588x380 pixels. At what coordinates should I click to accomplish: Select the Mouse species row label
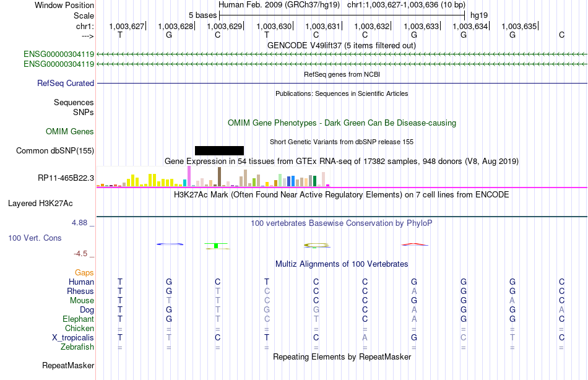[x=82, y=301]
